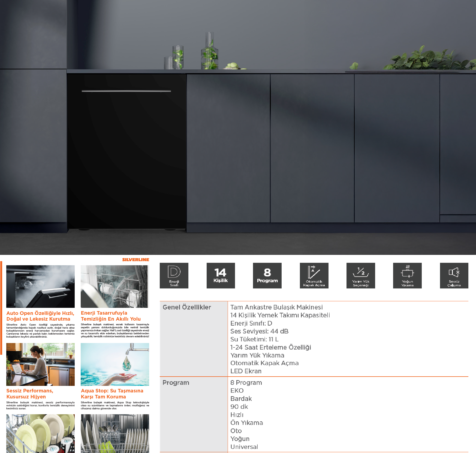Select the 8 Program icon
476x453 pixels.
tap(267, 276)
